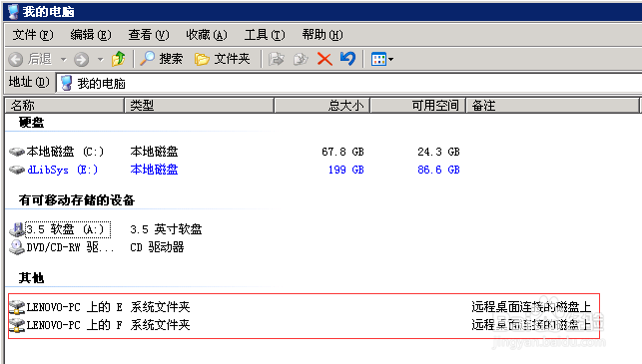
Task: Click the My Computer icon in title bar
Action: pos(13,11)
